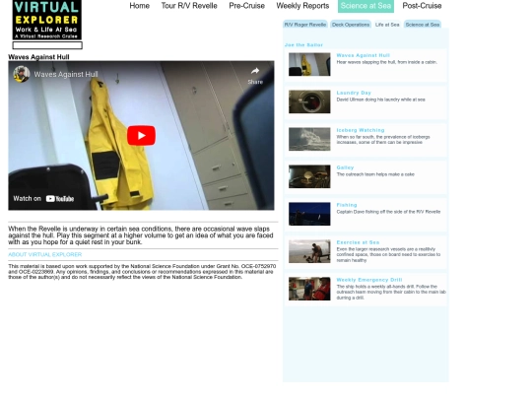Click the paragraph about occasional wave slaps
The width and height of the screenshot is (532, 399).
coord(141,235)
